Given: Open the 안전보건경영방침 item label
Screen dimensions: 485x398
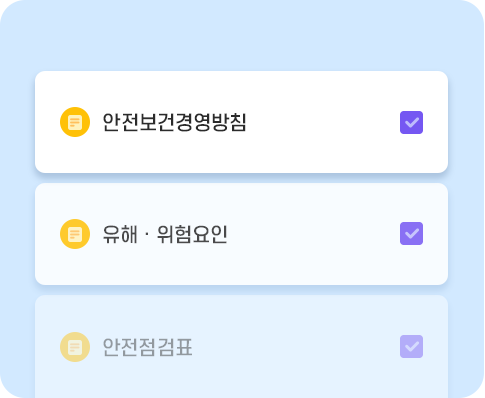Looking at the screenshot, I should click(174, 122).
